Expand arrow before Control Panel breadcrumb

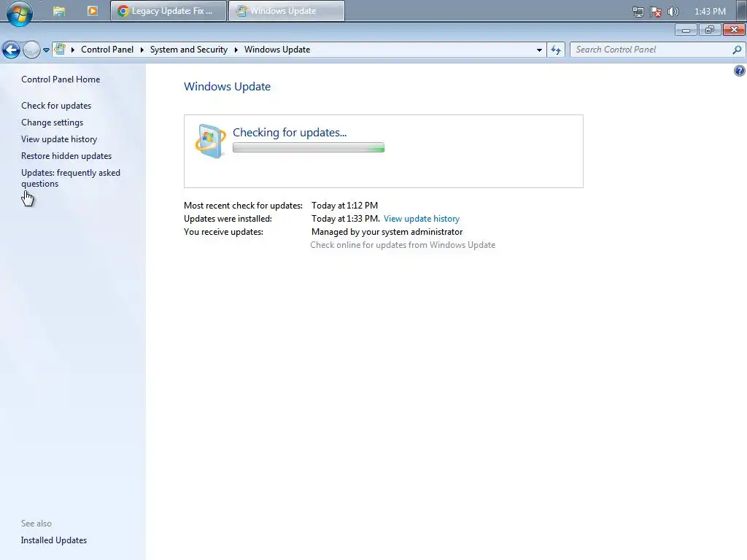tap(73, 50)
